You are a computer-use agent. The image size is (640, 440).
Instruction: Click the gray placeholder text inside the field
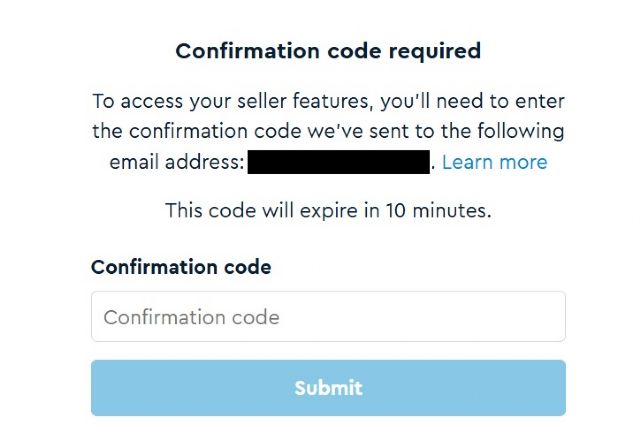coord(191,317)
